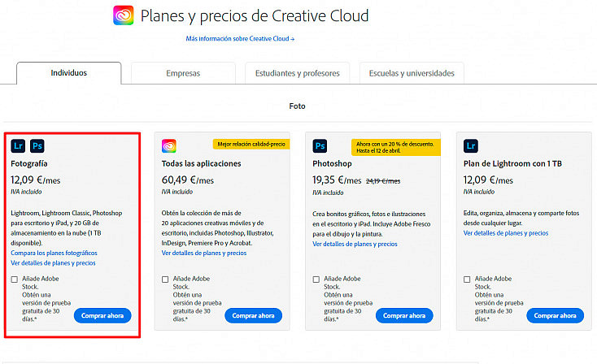Viewport: 597px width, 364px height.
Task: Toggle Adobe Stock checkbox for Lightroom 1 TB plan
Action: coord(467,279)
